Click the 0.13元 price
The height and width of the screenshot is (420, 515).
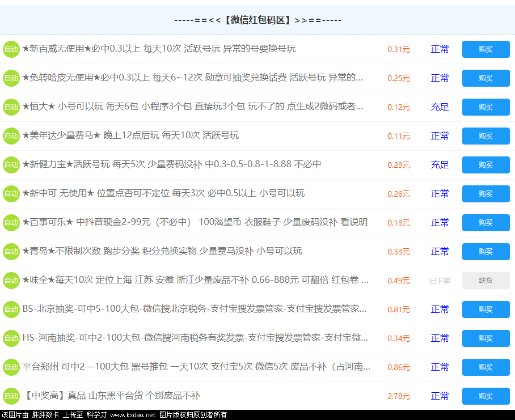399,223
